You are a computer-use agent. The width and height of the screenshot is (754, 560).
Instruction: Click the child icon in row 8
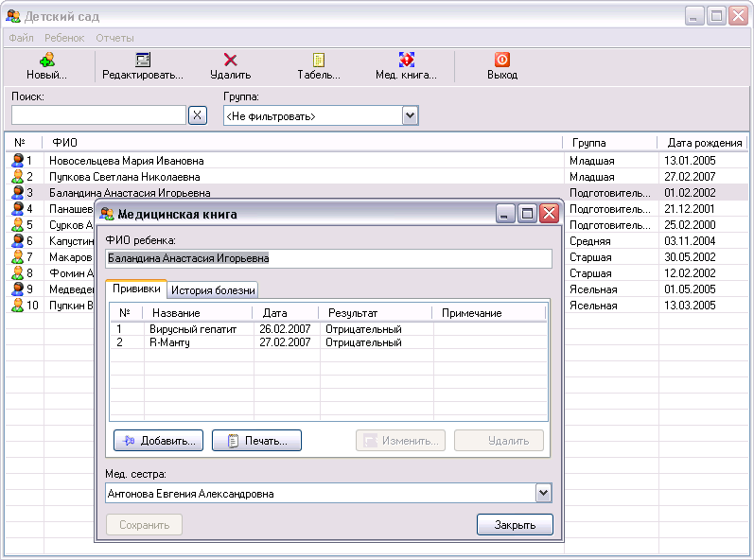point(18,272)
